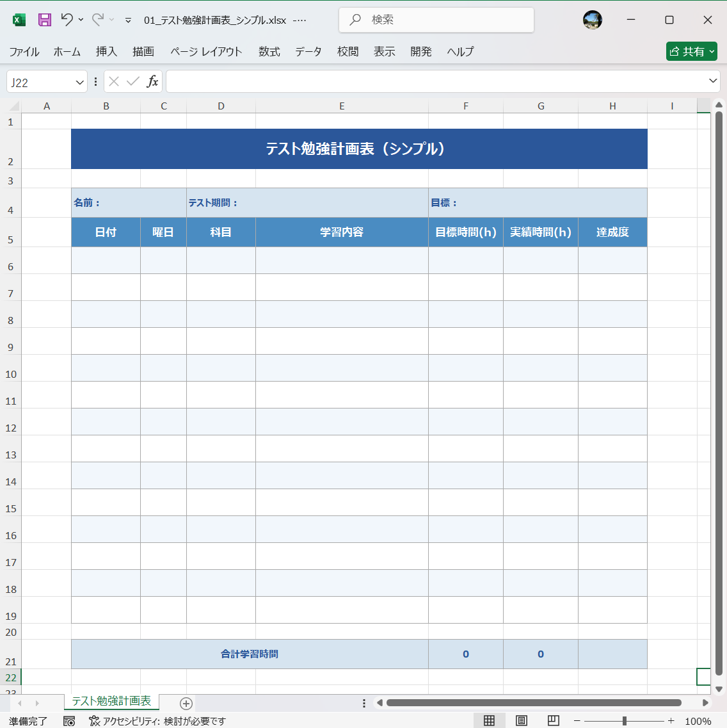Start macro recording from the status bar icon

pos(68,720)
